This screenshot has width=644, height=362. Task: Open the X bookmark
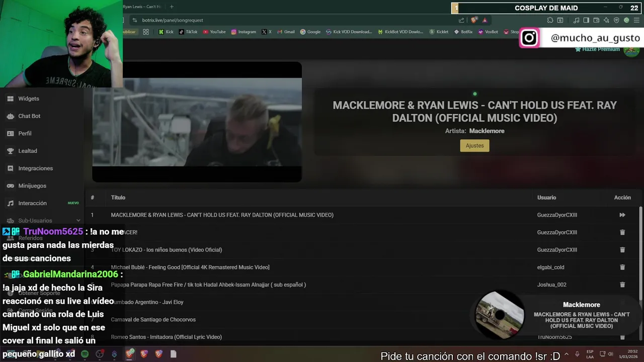[267, 32]
